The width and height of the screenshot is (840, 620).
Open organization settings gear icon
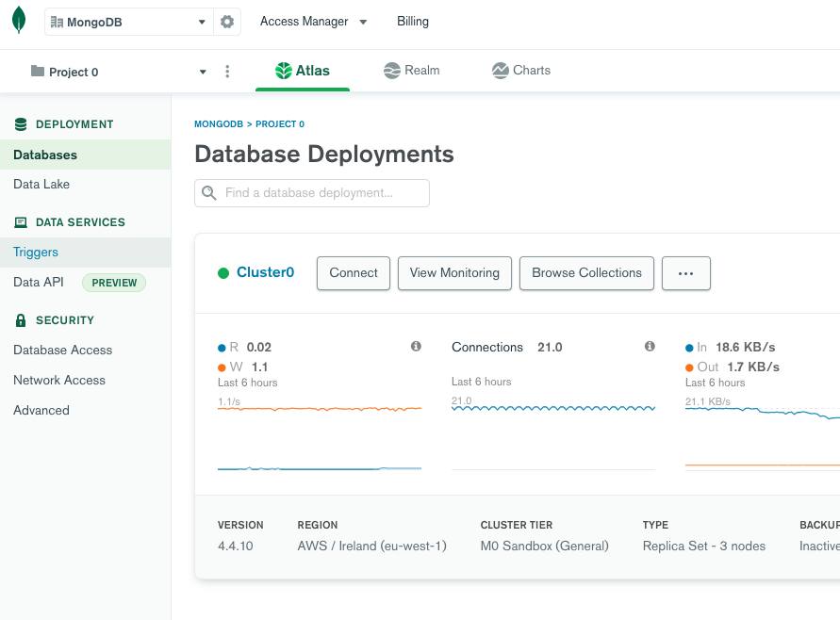[227, 22]
